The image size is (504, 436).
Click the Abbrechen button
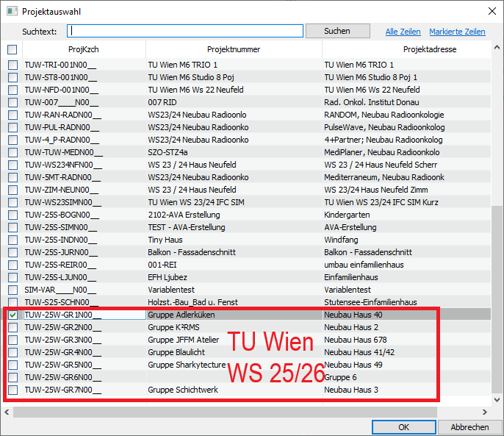click(469, 427)
